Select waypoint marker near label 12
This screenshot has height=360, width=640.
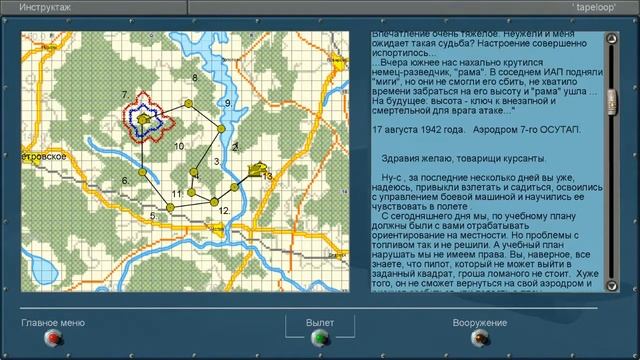coord(214,202)
